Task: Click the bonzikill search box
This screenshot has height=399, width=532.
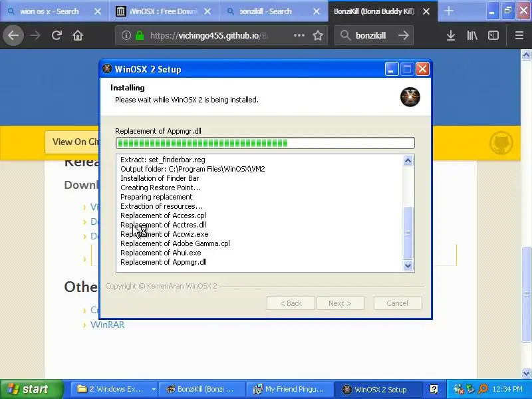Action: (373, 35)
